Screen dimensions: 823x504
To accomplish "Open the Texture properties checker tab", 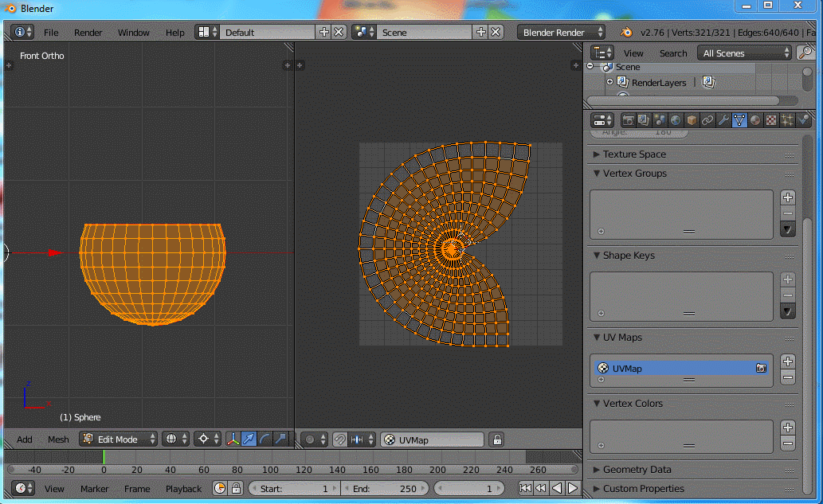I will coord(771,120).
